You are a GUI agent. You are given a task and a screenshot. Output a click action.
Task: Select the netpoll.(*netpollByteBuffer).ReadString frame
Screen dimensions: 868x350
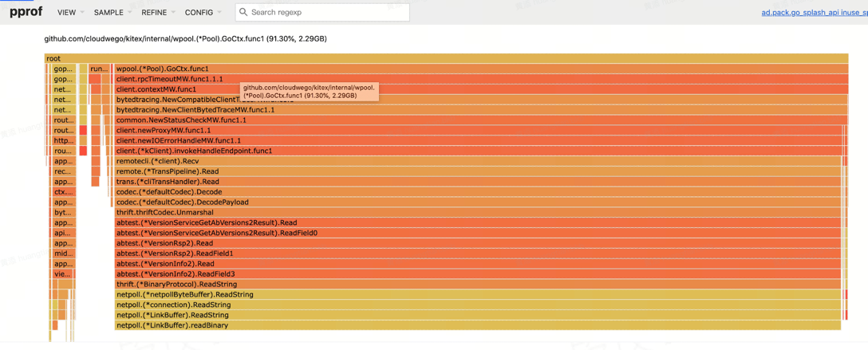click(479, 295)
